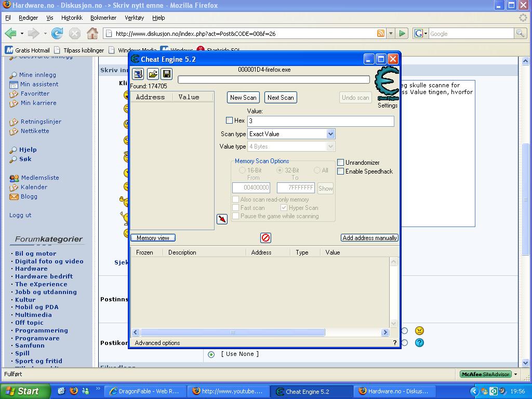This screenshot has width=532, height=399.
Task: Click the open folder icon in Cheat Engine
Action: (153, 74)
